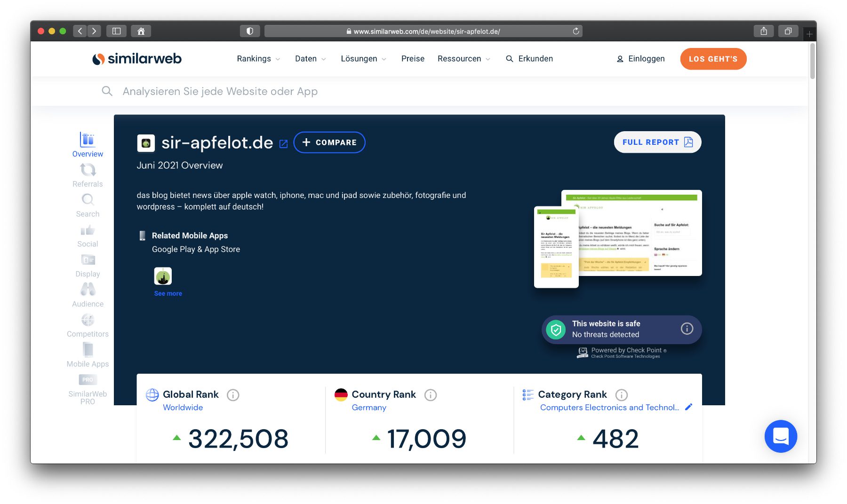Click the See more apps link

click(x=168, y=293)
